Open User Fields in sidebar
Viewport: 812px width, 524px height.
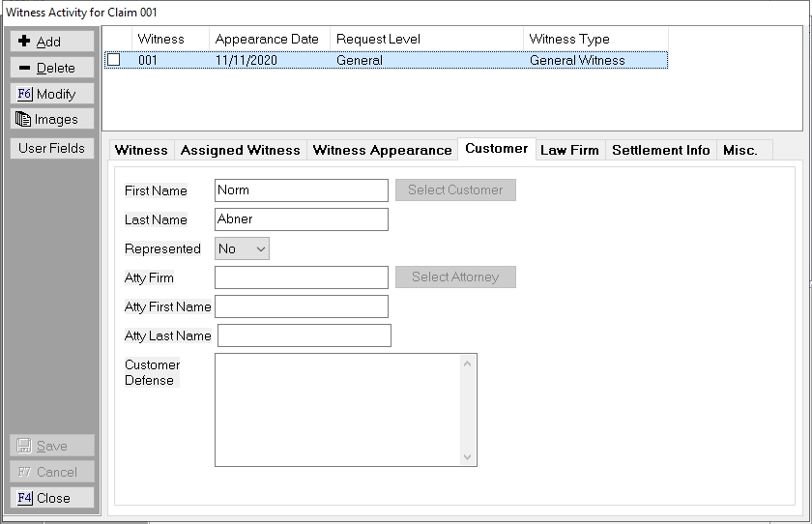(x=52, y=148)
